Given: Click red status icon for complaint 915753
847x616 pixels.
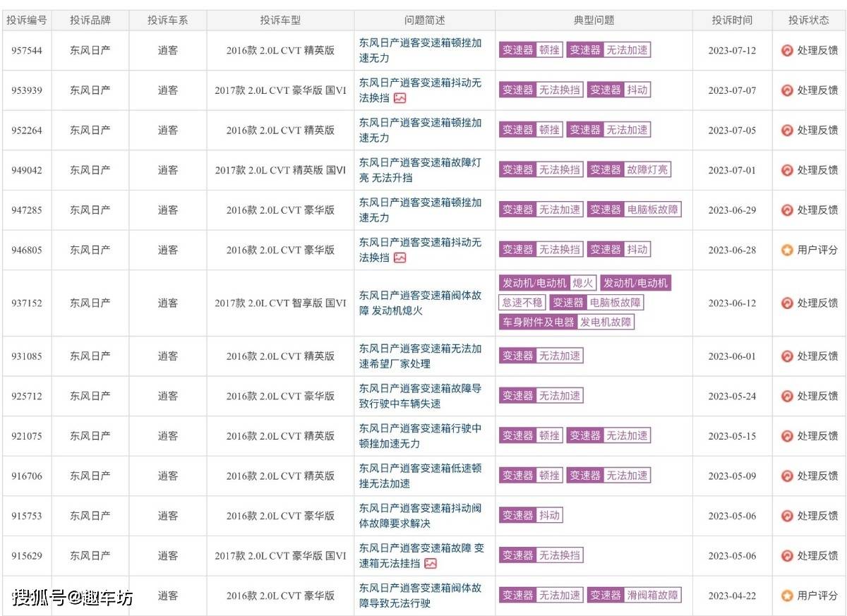Looking at the screenshot, I should [x=787, y=516].
